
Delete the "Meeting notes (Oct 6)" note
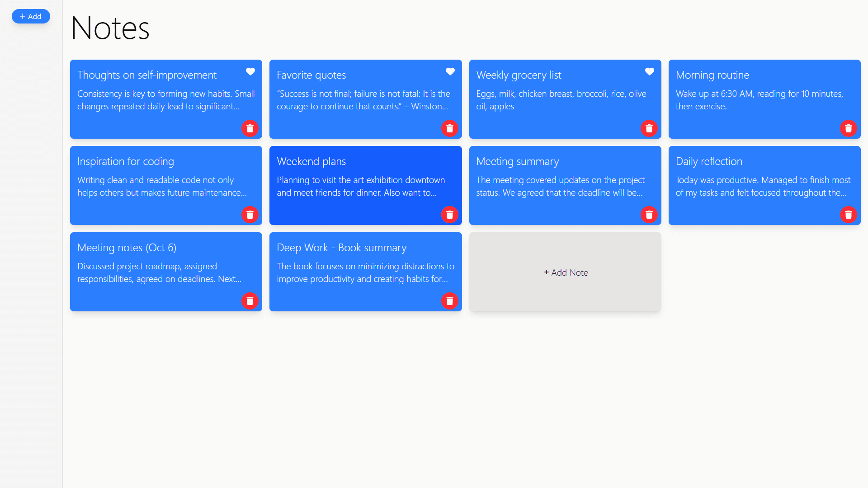tap(250, 300)
